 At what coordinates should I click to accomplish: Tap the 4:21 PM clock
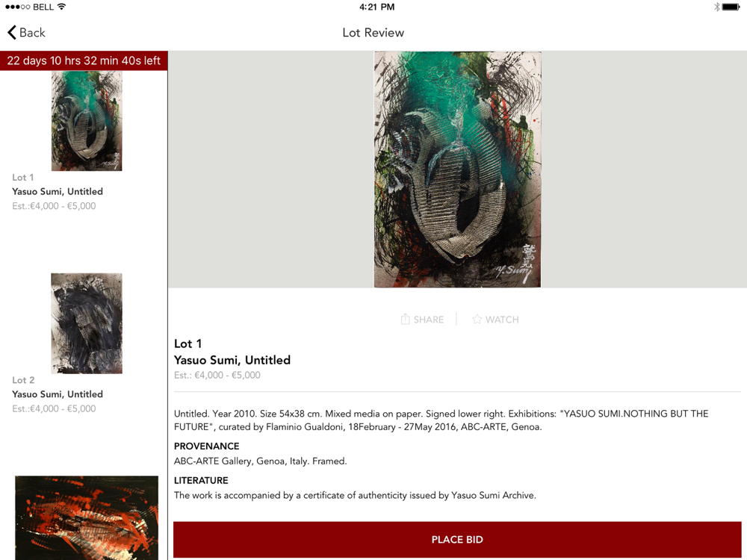click(x=376, y=7)
